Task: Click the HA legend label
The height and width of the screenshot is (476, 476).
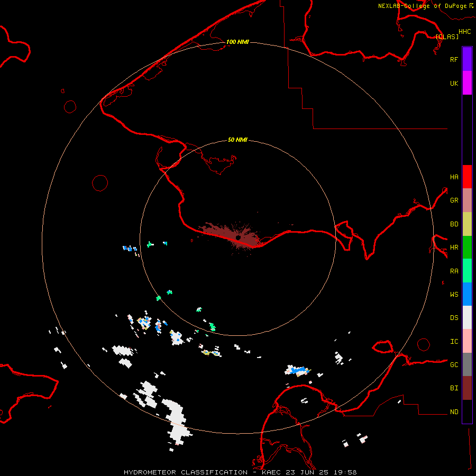Action: point(454,177)
